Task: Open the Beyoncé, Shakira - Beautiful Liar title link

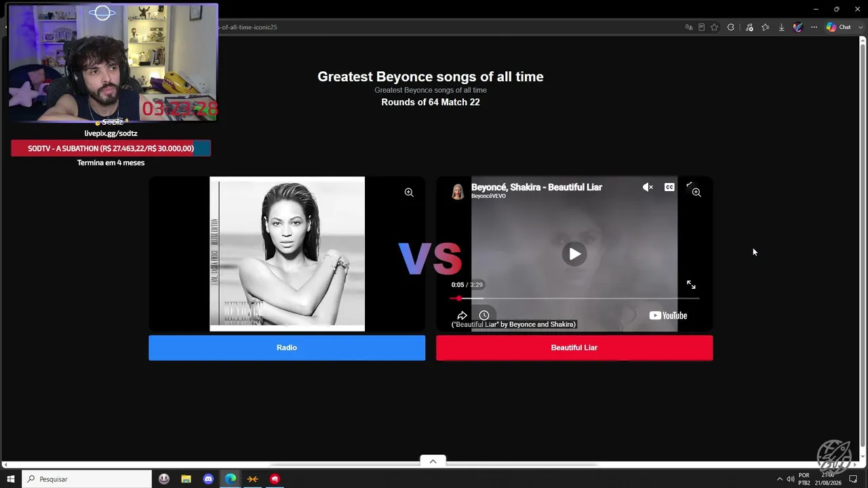Action: pos(536,187)
